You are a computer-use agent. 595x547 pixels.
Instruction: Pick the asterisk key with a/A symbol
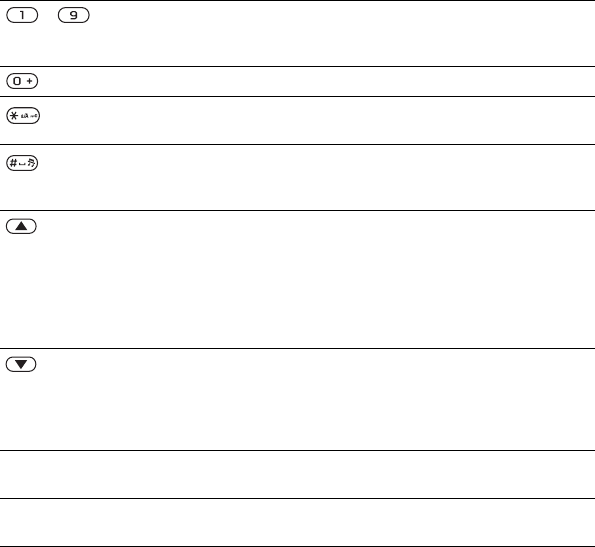[23, 116]
